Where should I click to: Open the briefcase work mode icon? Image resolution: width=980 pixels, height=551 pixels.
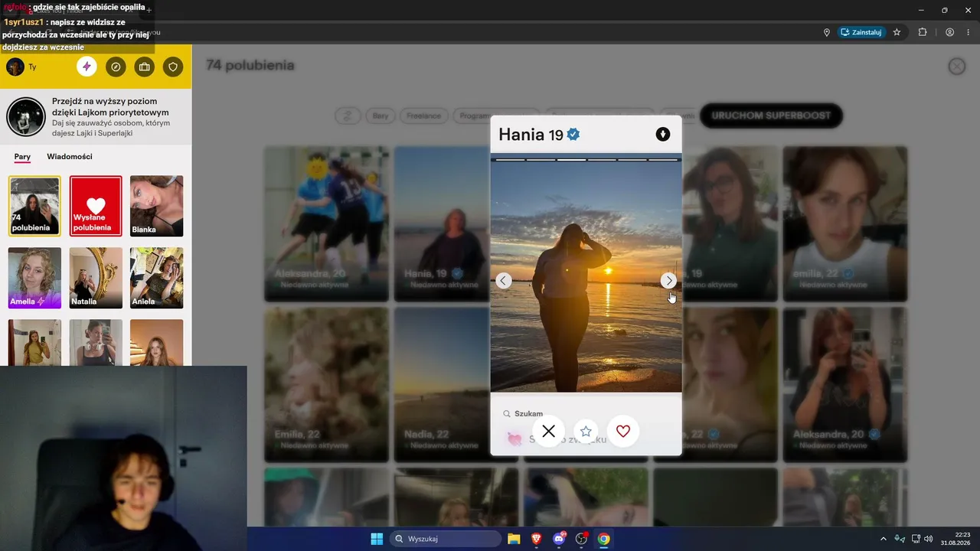(144, 67)
